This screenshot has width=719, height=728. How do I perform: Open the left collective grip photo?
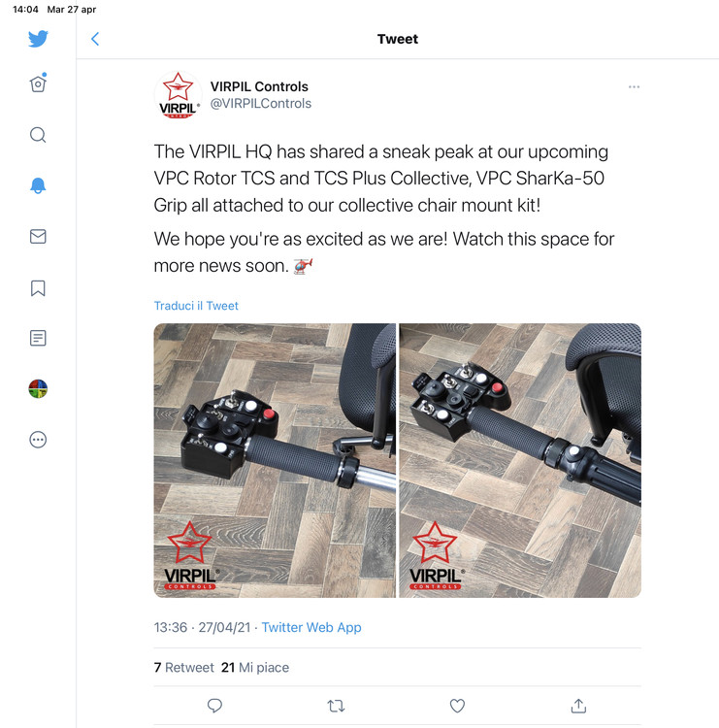pyautogui.click(x=275, y=460)
